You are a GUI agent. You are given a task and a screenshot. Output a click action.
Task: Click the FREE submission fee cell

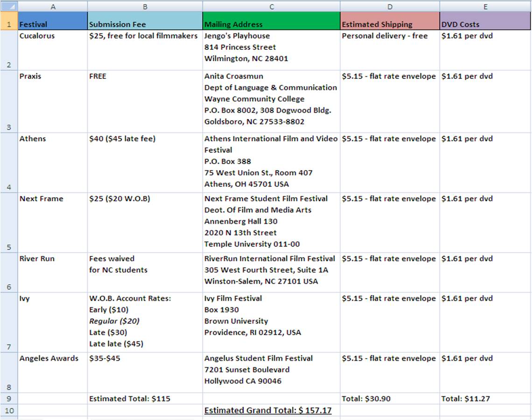[145, 102]
